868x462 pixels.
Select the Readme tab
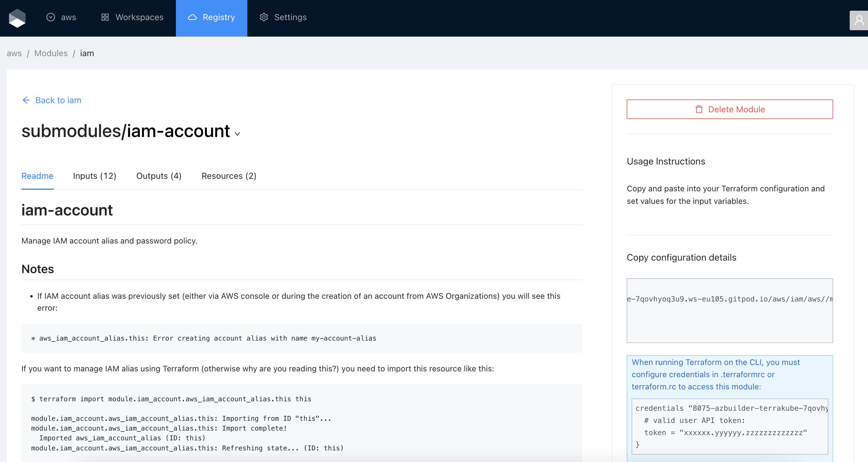(x=37, y=176)
